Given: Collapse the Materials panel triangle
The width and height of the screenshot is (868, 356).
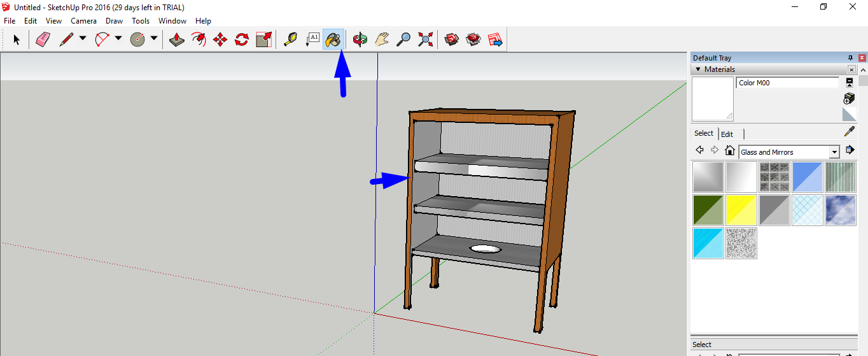Looking at the screenshot, I should (698, 69).
